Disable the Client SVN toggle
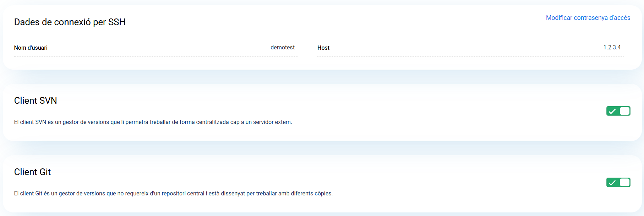 (618, 111)
